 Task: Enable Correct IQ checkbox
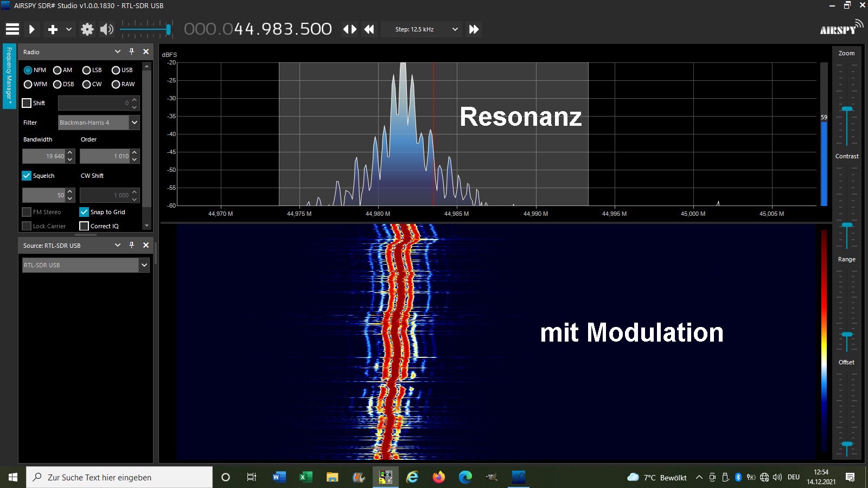pyautogui.click(x=84, y=226)
